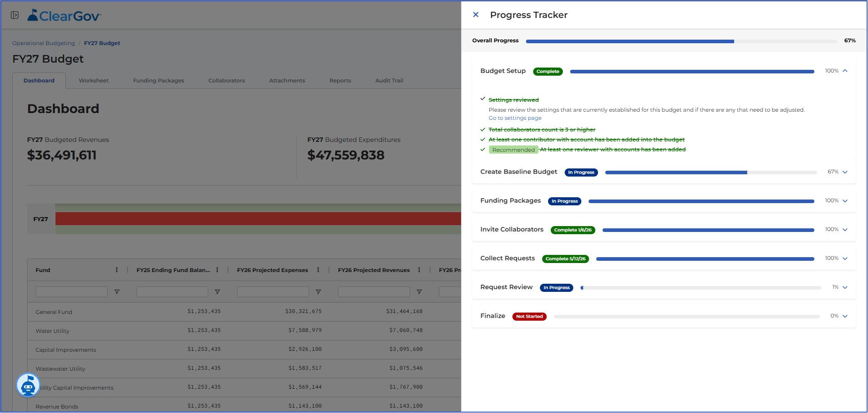Toggle the sidebar collapse icon
This screenshot has width=868, height=413.
(15, 15)
